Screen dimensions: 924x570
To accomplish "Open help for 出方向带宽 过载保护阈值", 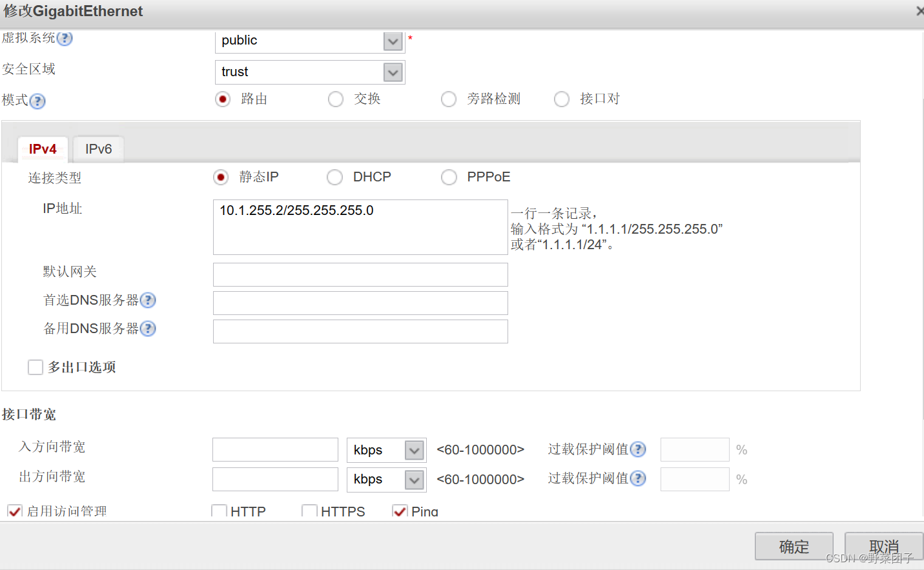I will point(638,478).
